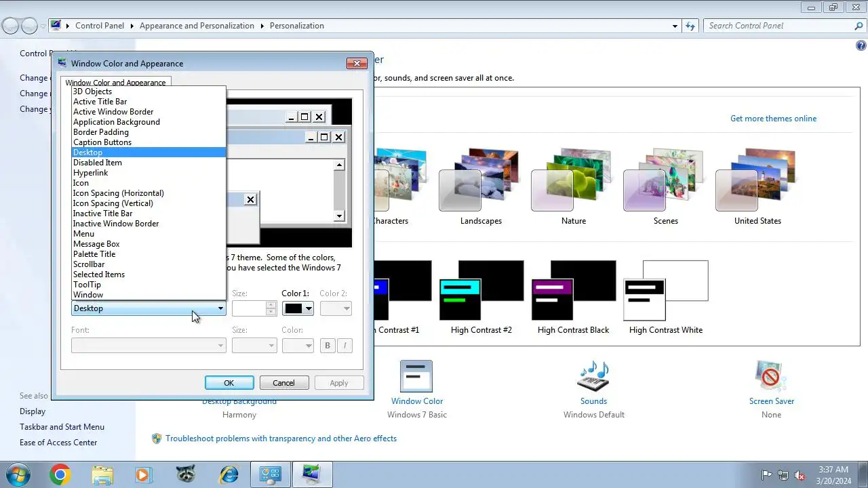Click the troubleshoot shield icon
This screenshot has width=868, height=488.
pyautogui.click(x=157, y=439)
